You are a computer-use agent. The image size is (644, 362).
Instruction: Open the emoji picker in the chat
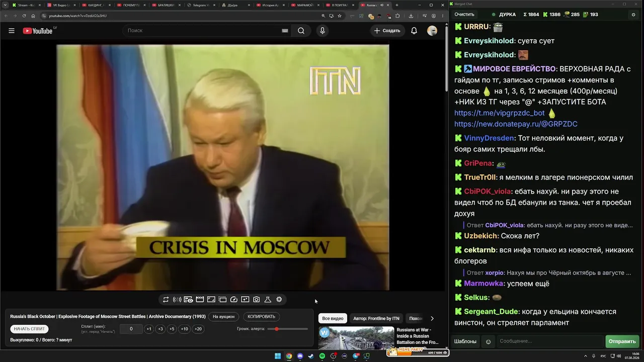488,341
